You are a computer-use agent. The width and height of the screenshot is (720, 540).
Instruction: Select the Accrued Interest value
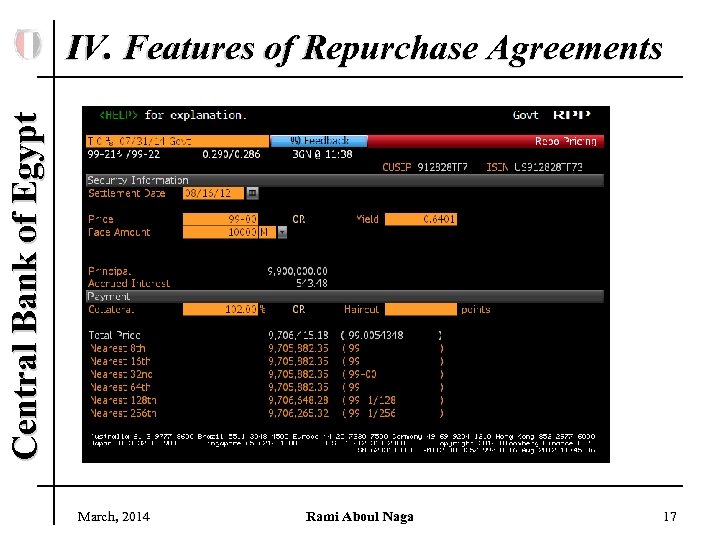(x=312, y=283)
